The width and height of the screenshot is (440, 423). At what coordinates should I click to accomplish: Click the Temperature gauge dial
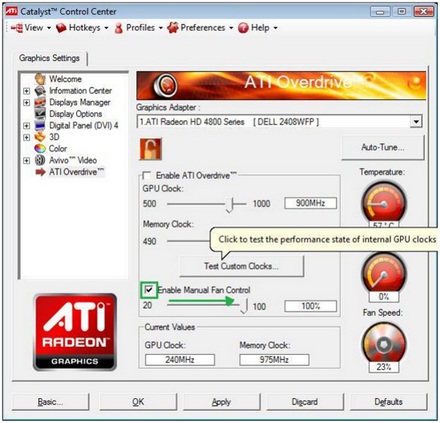pos(383,203)
